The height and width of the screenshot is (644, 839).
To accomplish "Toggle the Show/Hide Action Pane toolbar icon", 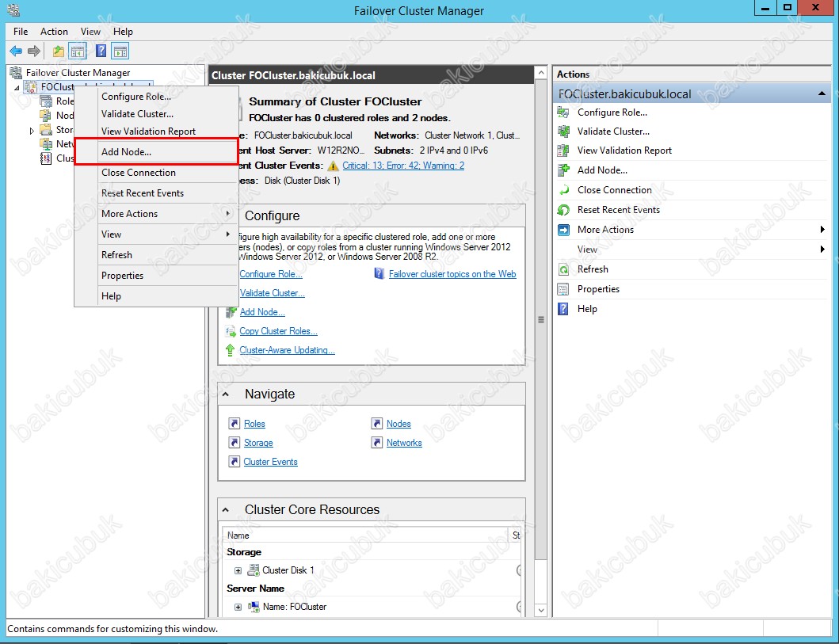I will coord(121,51).
